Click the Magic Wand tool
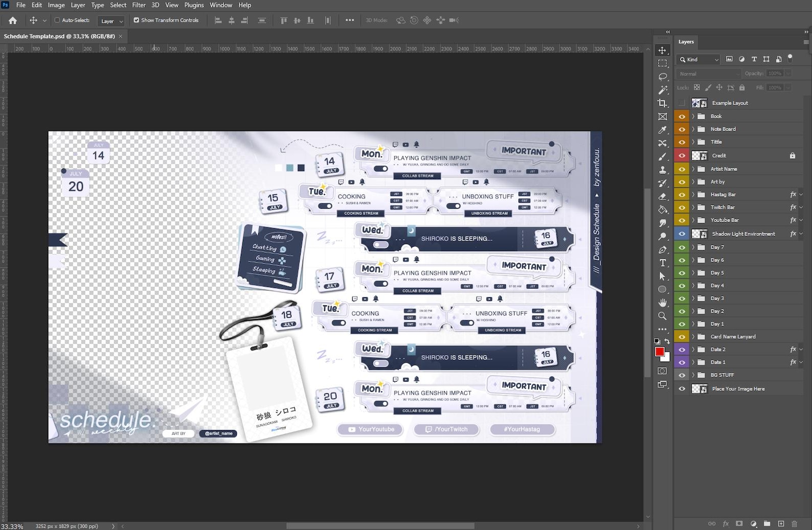The width and height of the screenshot is (812, 530). coord(663,90)
